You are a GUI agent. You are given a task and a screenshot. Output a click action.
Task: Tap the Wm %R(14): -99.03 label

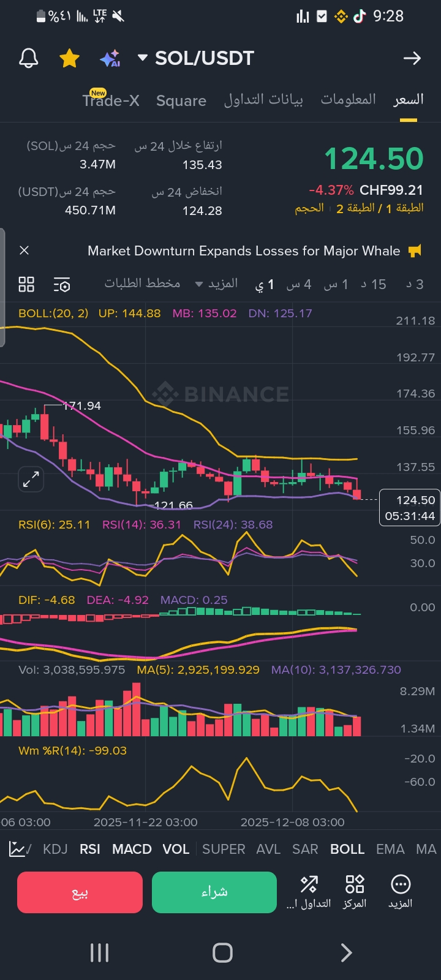tap(72, 751)
